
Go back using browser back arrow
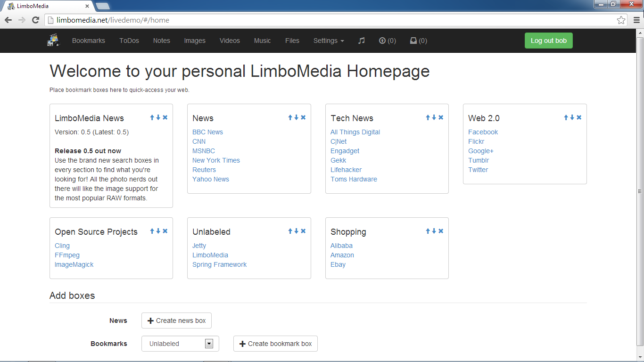pyautogui.click(x=8, y=20)
